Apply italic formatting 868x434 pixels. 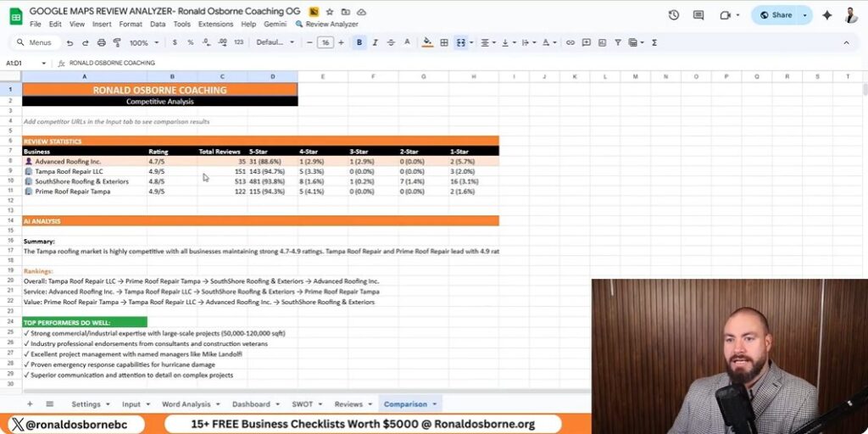tap(375, 42)
